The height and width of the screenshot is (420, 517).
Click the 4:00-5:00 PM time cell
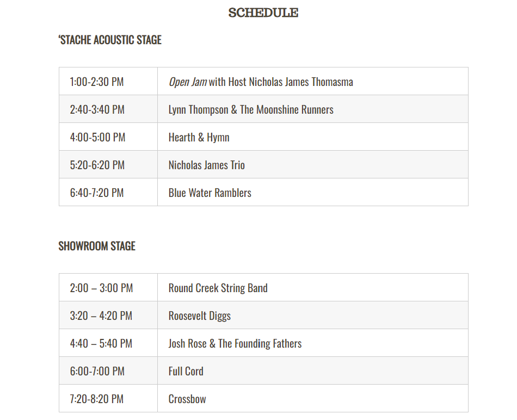point(97,137)
